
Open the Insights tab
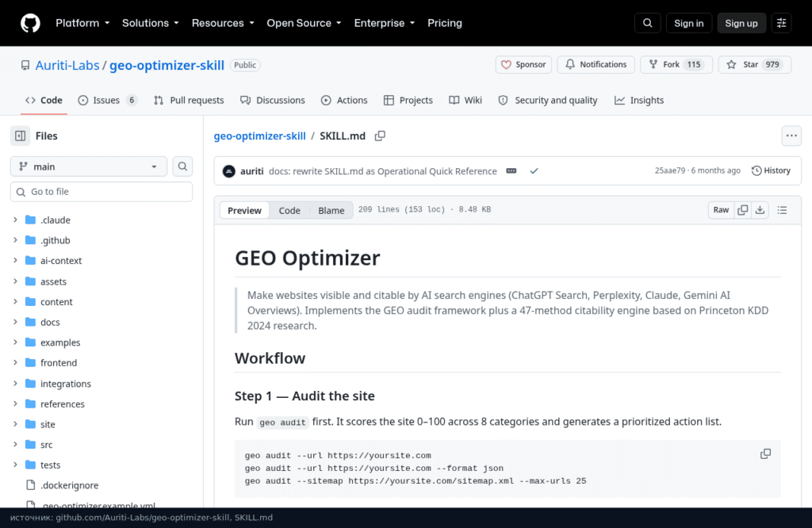(x=639, y=101)
